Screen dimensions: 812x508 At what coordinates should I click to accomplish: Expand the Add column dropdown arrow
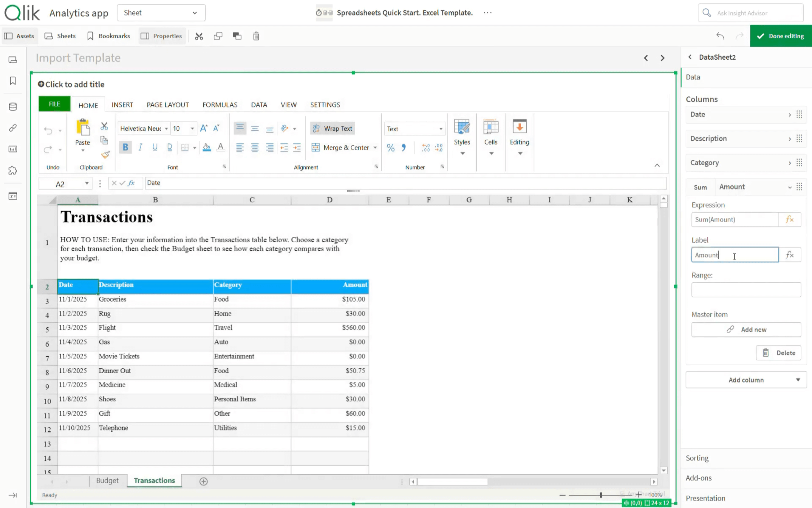(798, 380)
